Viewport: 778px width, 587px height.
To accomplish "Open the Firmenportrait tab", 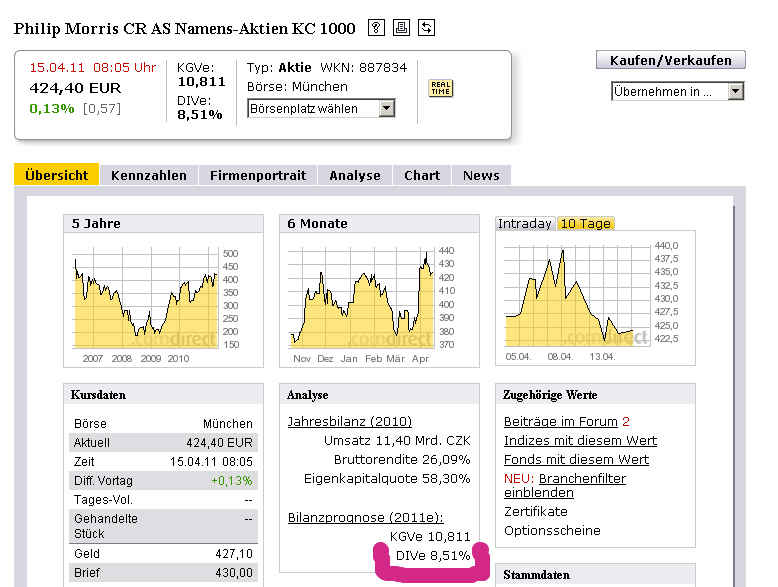I will point(258,176).
